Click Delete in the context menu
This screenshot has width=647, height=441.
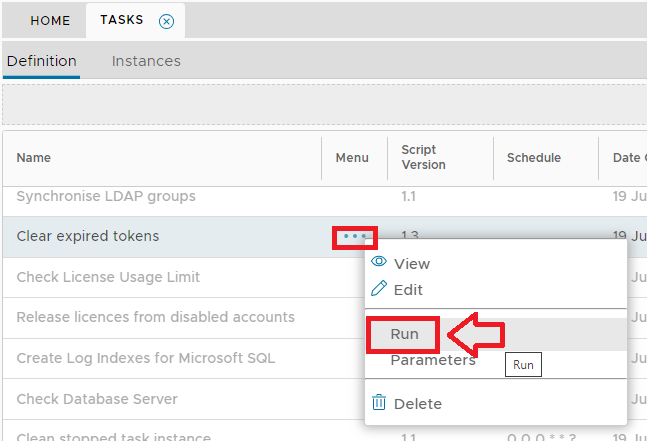[418, 404]
